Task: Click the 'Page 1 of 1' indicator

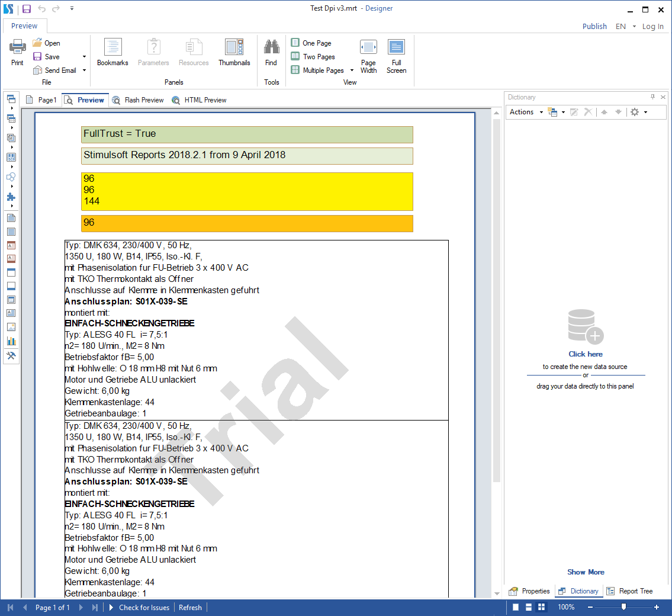Action: click(x=52, y=608)
